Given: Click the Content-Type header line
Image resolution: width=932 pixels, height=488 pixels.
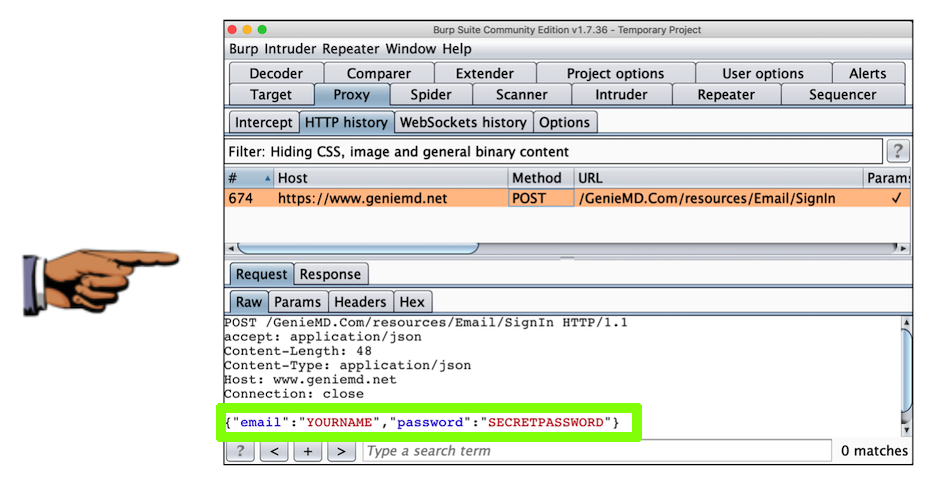Looking at the screenshot, I should coord(348,366).
